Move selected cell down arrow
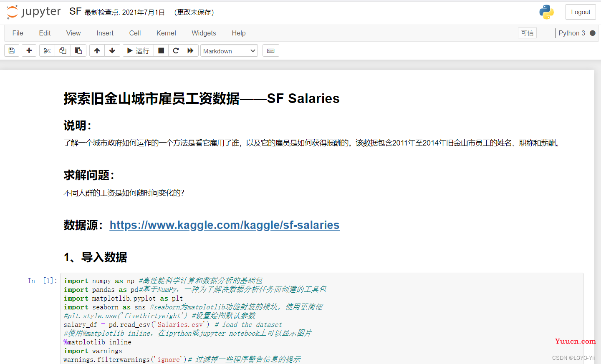 click(x=112, y=50)
